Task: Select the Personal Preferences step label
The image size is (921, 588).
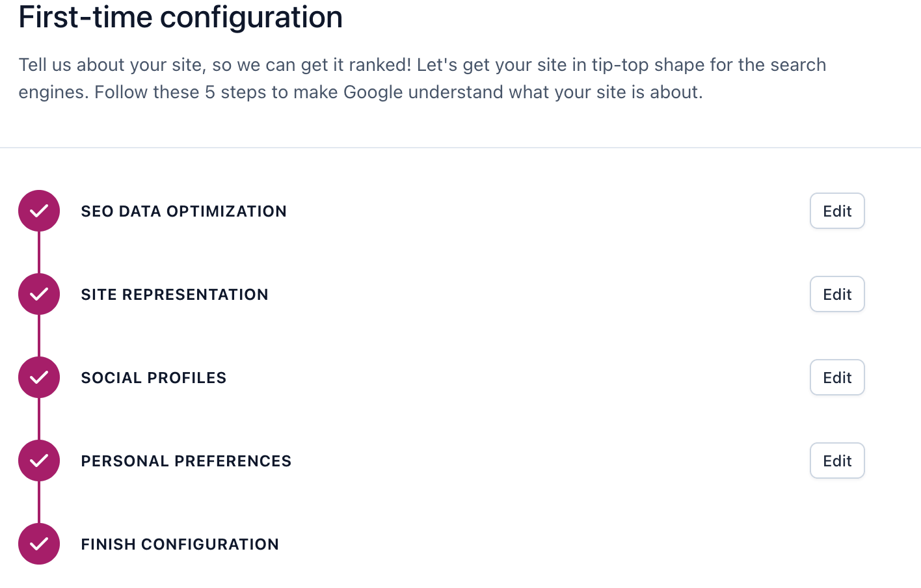Action: 186,461
